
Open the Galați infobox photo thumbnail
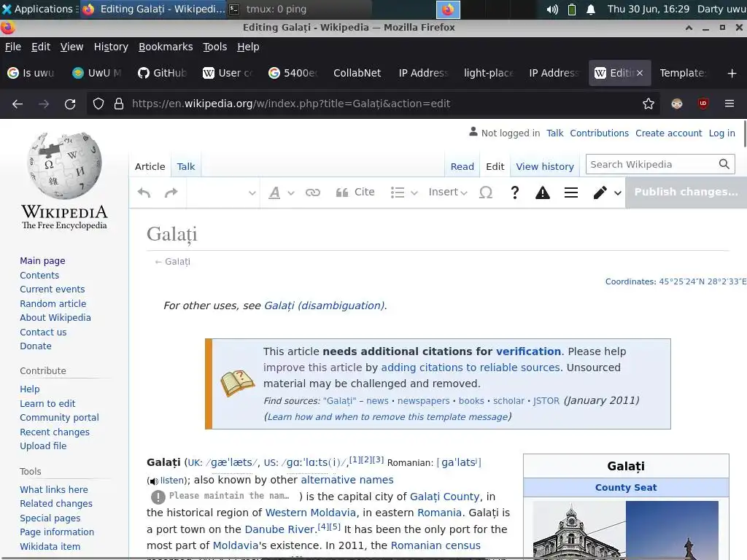[x=625, y=529]
